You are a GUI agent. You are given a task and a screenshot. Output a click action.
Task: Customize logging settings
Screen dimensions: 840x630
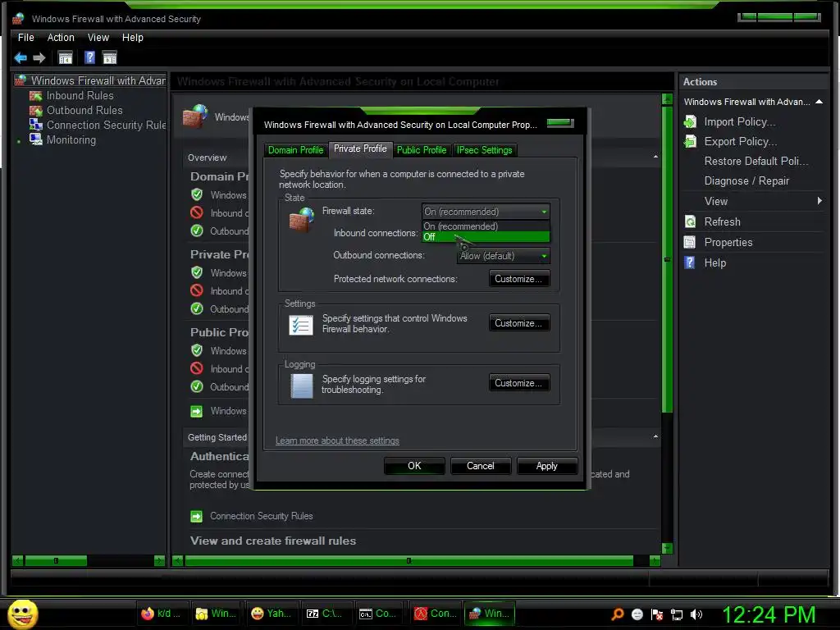point(518,383)
